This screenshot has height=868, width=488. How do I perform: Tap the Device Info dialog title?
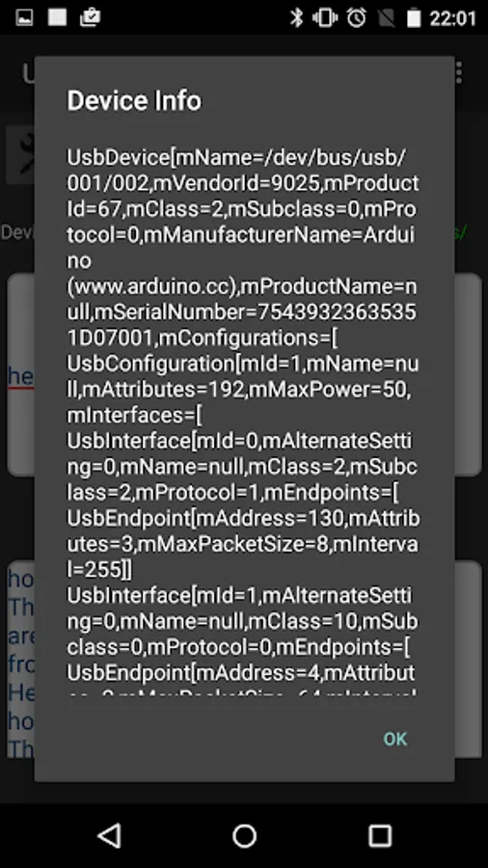click(134, 100)
